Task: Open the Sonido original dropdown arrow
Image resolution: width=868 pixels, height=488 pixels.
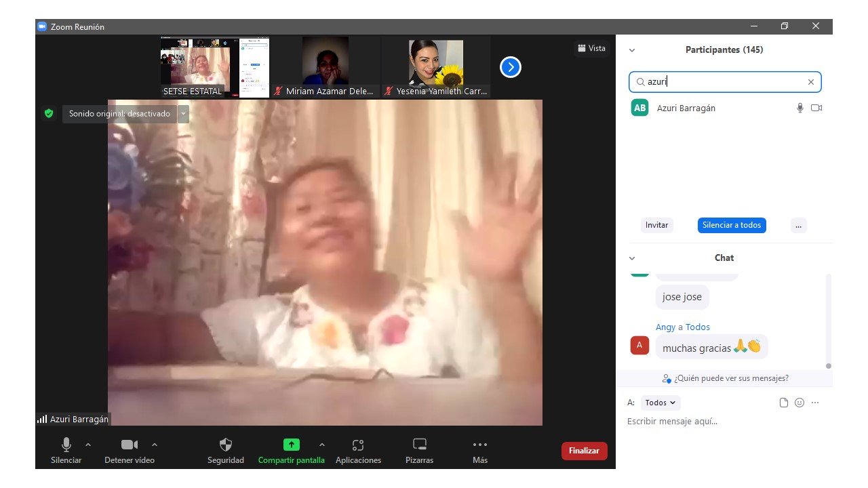Action: coord(183,114)
